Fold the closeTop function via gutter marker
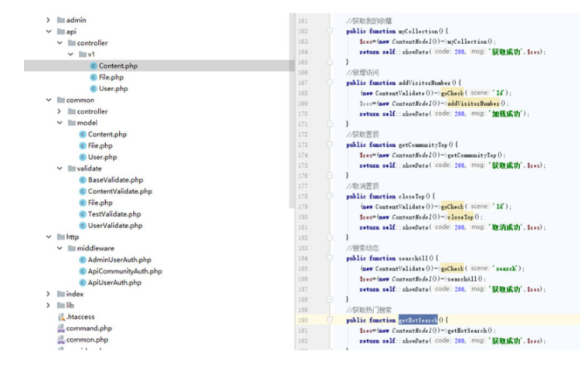Image resolution: width=588 pixels, height=371 pixels. (330, 196)
